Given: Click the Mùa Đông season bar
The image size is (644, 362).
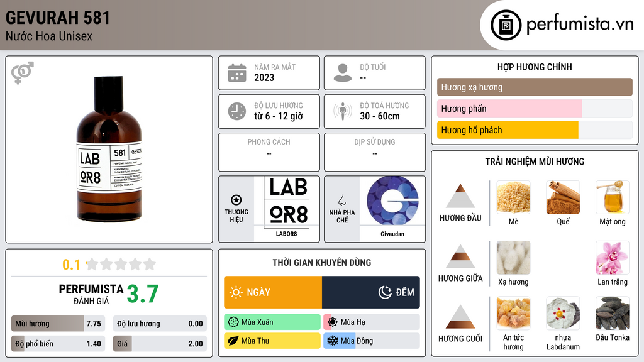Looking at the screenshot, I should pos(372,341).
